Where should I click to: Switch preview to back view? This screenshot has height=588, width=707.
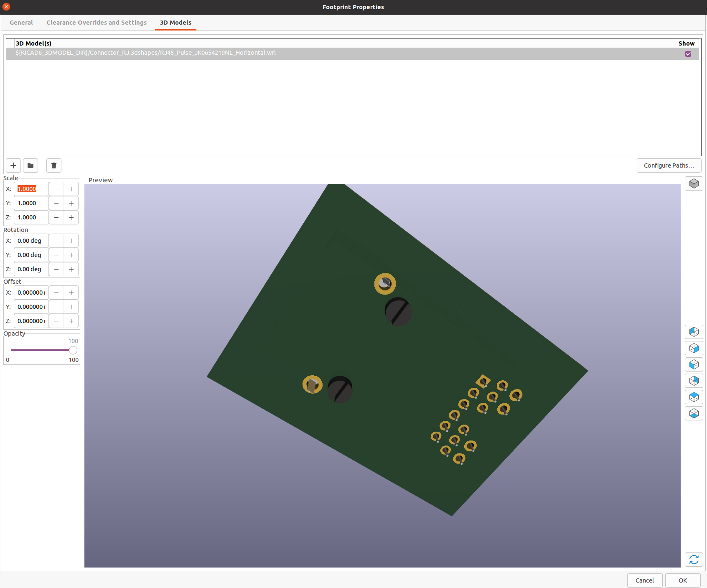coord(694,381)
